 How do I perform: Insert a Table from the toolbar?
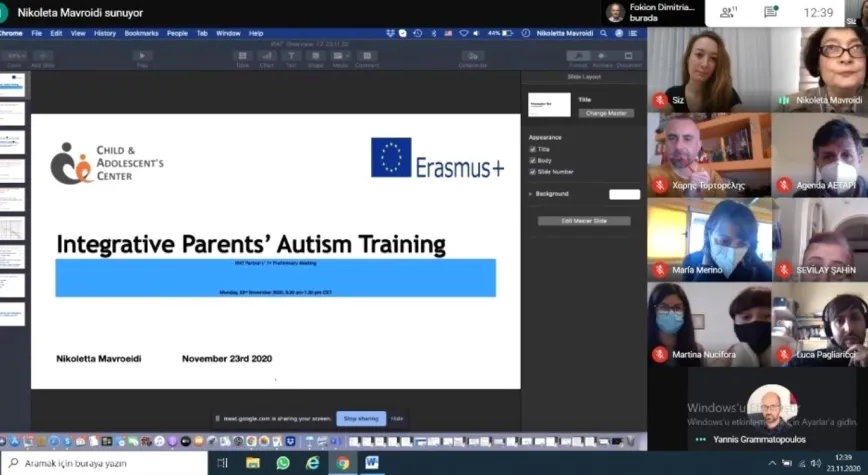coord(242,56)
